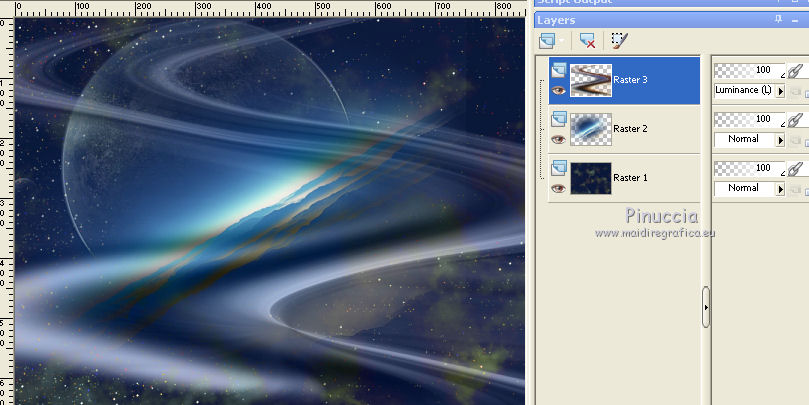This screenshot has width=809, height=405.
Task: Adjust Raster 1 opacity slider
Action: click(x=749, y=168)
